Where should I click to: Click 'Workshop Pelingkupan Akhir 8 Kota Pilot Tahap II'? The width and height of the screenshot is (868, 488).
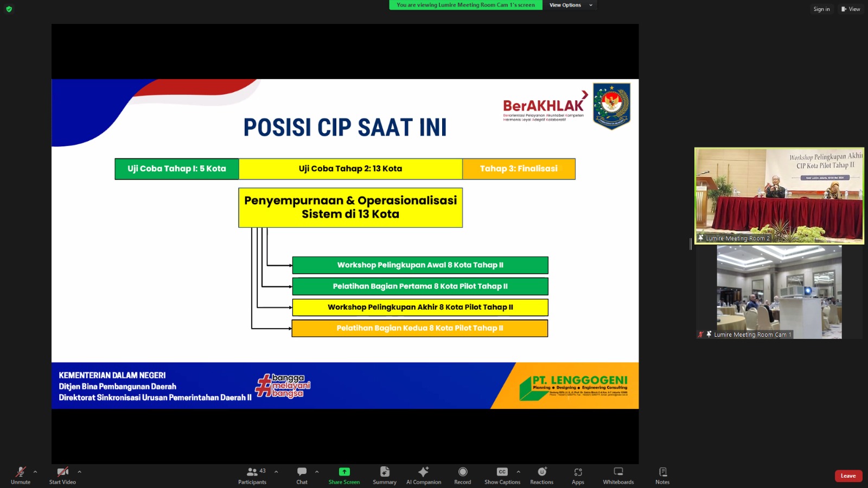(420, 307)
